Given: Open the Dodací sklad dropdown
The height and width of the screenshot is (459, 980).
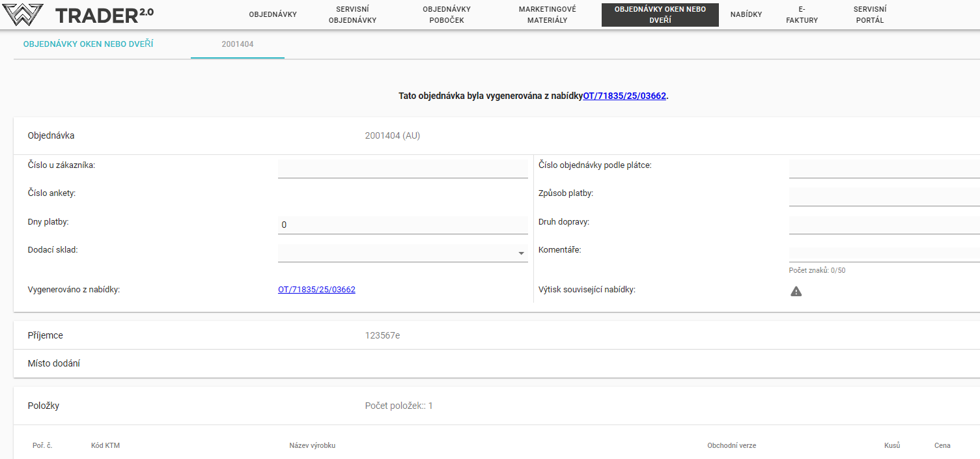Looking at the screenshot, I should [402, 253].
